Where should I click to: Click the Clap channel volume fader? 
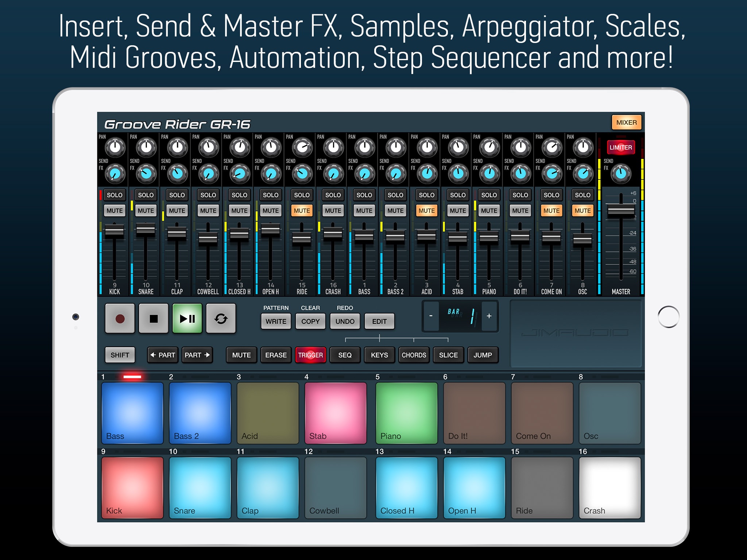[177, 233]
